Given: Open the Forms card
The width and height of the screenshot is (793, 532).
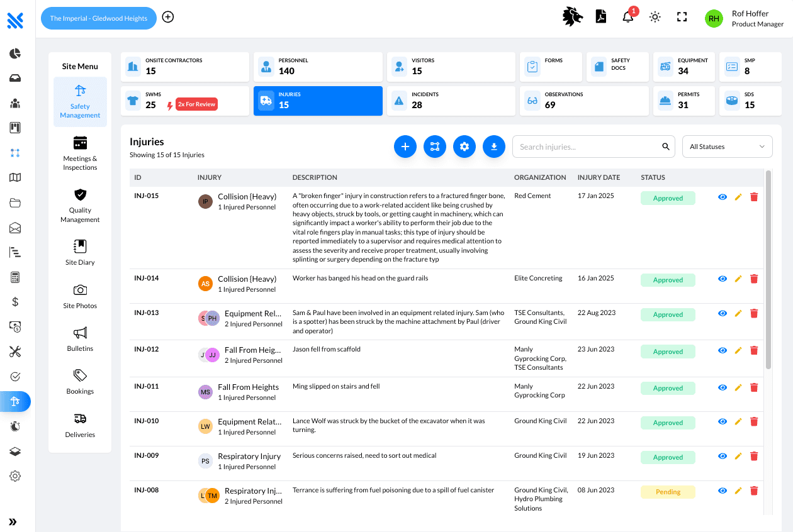Looking at the screenshot, I should click(551, 67).
